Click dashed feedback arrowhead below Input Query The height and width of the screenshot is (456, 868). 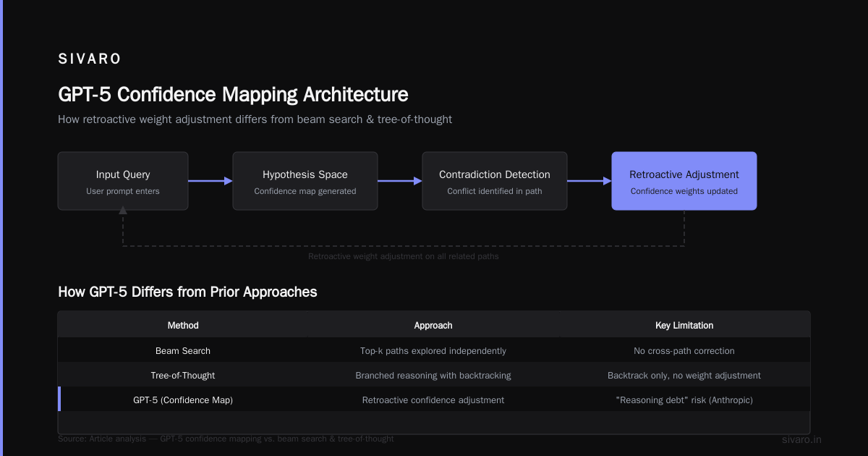click(x=123, y=210)
